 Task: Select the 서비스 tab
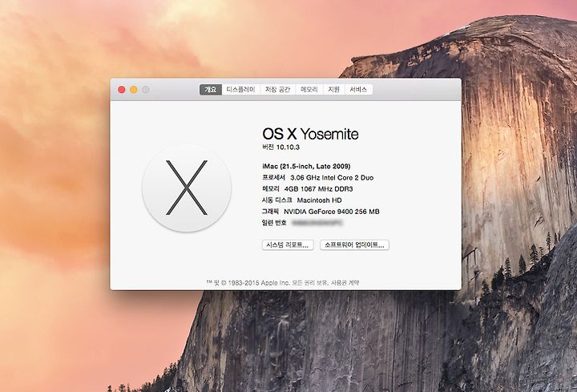pyautogui.click(x=358, y=90)
